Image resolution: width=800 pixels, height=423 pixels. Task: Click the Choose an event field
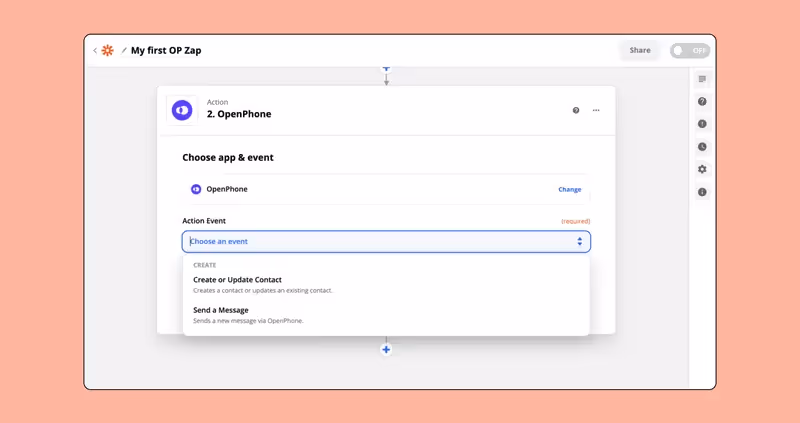pos(386,241)
